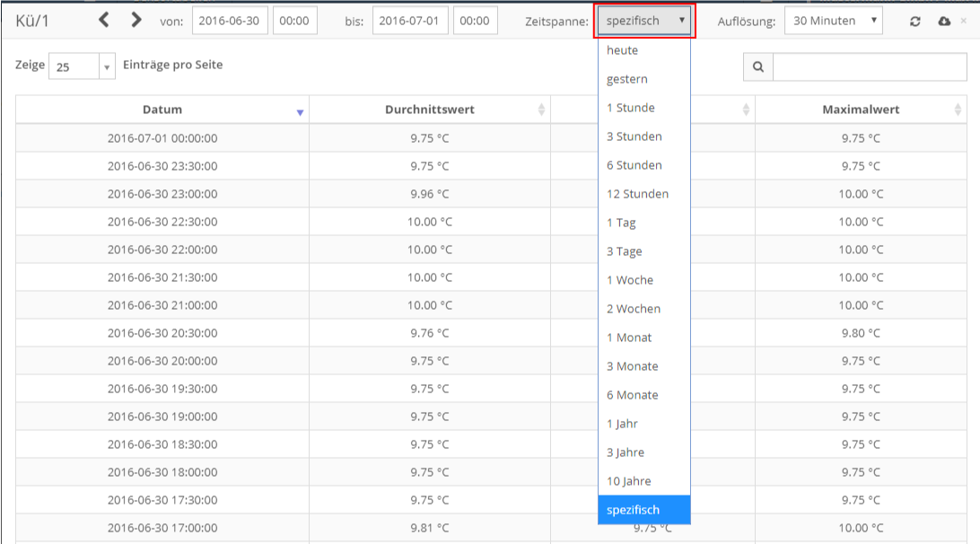Pick '3 Tage' from the list
Screen dimensions: 980x544
644,251
